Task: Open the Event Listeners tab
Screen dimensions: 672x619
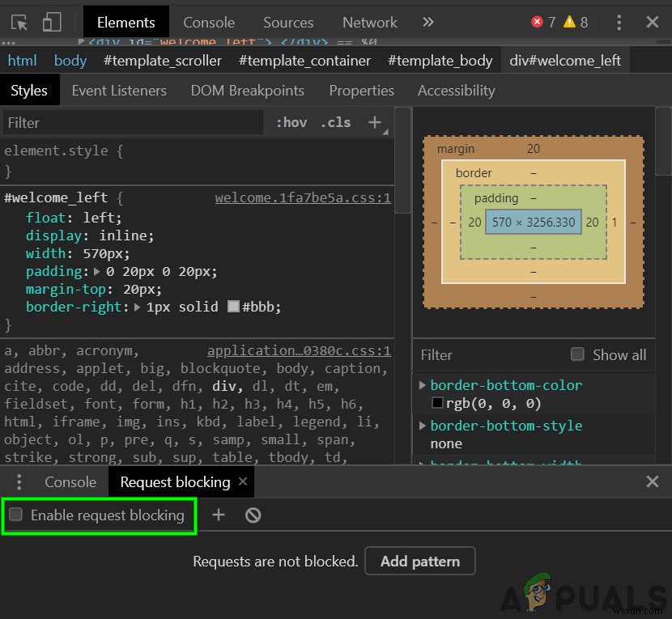Action: click(119, 91)
